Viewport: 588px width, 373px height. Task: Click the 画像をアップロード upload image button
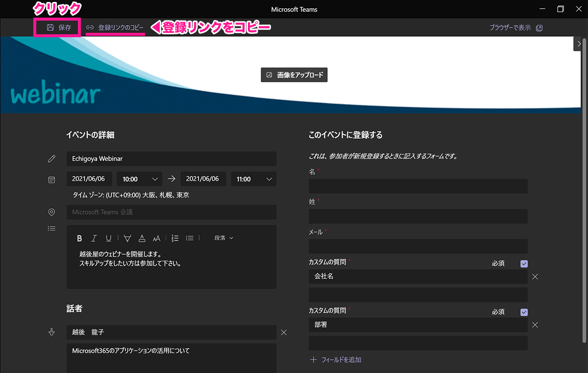click(x=294, y=75)
